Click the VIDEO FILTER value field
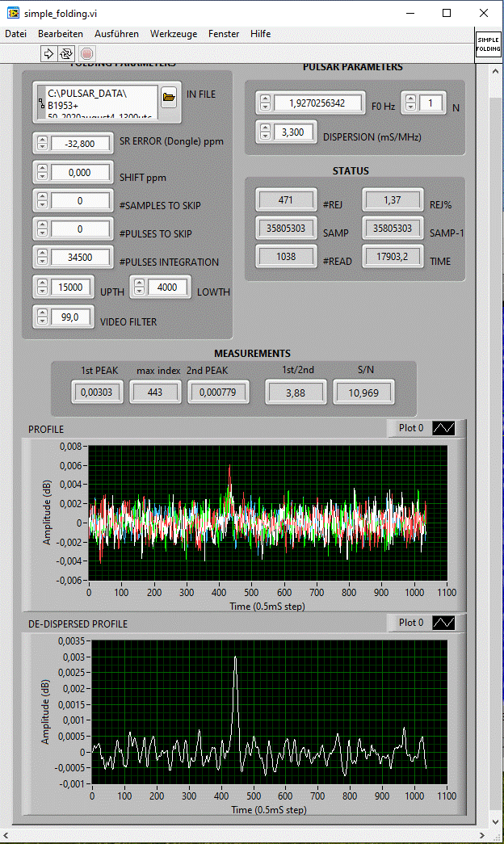Viewport: 504px width, 844px height. 70,317
